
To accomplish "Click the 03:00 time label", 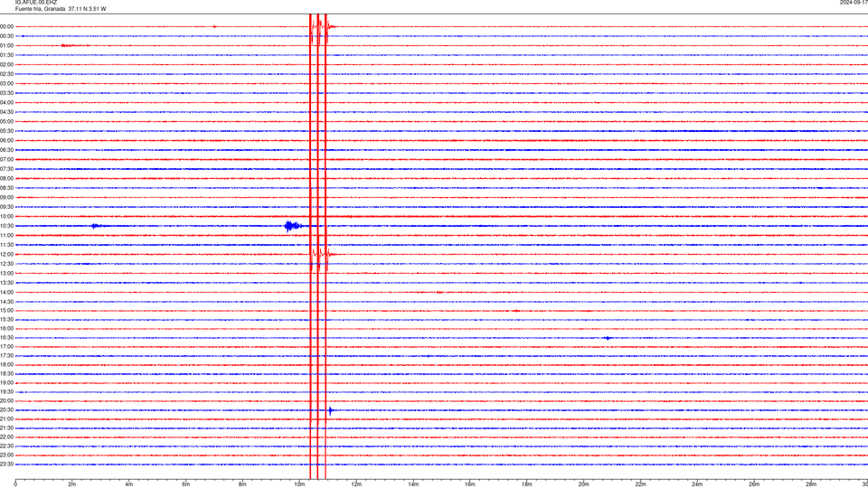I will [7, 83].
